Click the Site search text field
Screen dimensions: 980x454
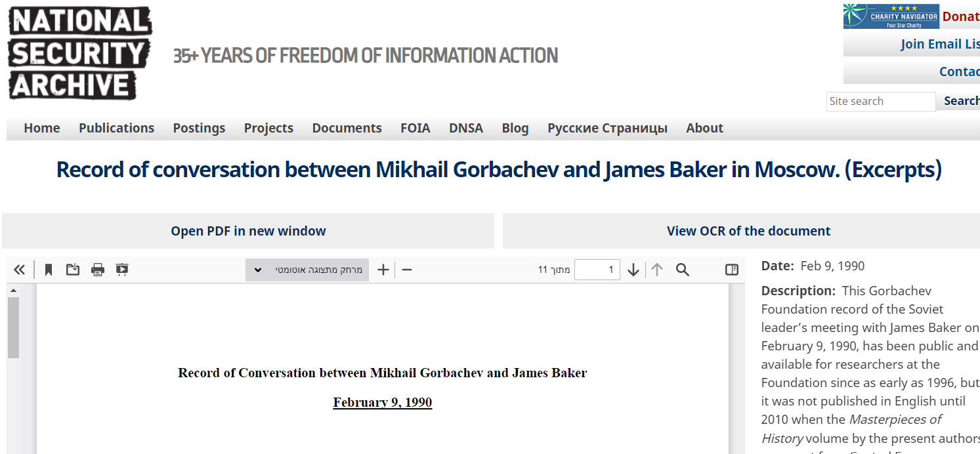880,101
